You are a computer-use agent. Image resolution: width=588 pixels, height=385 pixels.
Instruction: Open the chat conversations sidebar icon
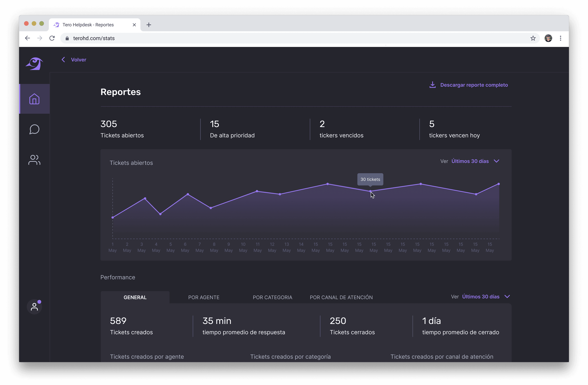34,129
